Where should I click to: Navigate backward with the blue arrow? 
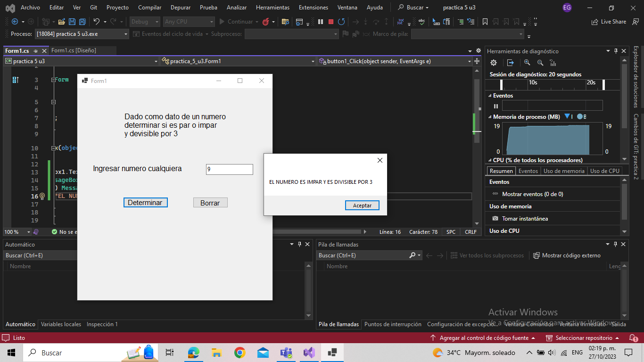(15, 22)
